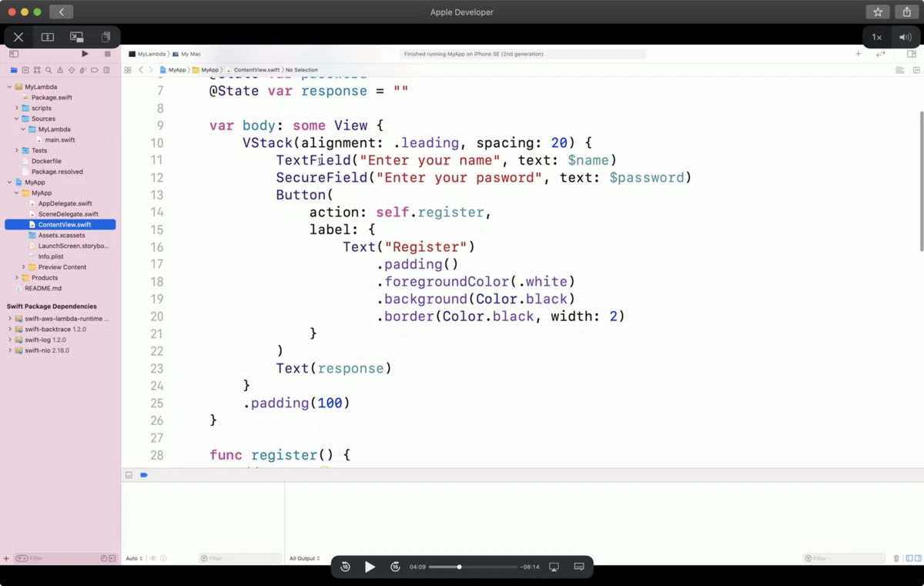The width and height of the screenshot is (924, 586).
Task: Select Assets.xcassets
Action: pos(62,235)
